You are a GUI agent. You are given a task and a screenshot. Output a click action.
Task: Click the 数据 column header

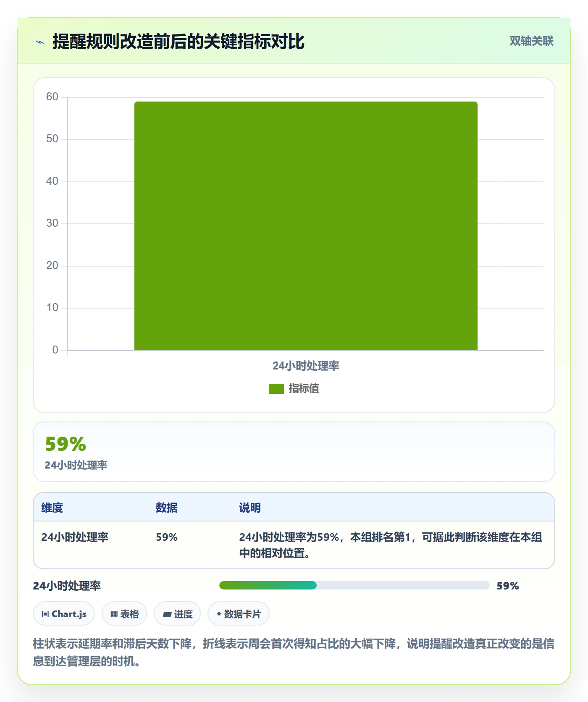coord(167,508)
